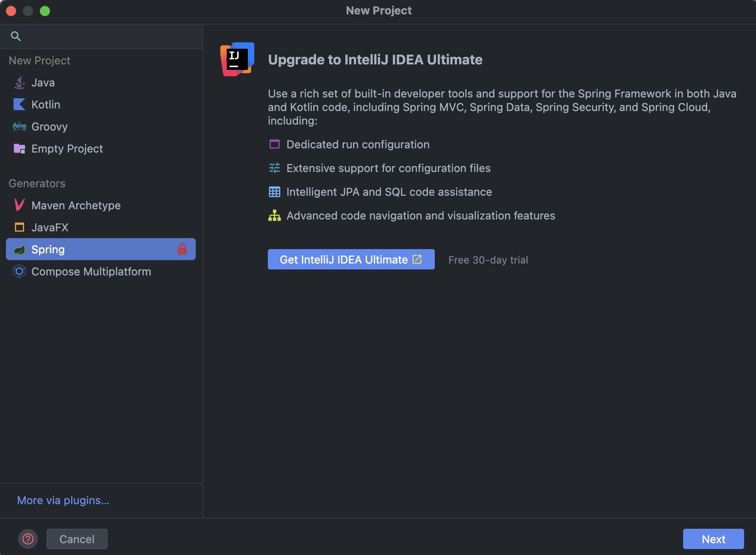Select Groovy project type
The image size is (756, 555).
click(x=101, y=127)
